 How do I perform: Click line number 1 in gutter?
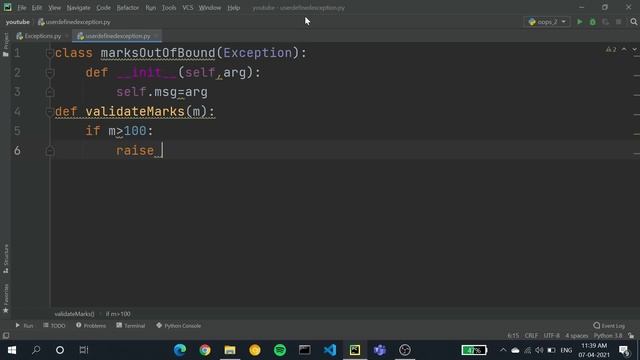pos(17,53)
